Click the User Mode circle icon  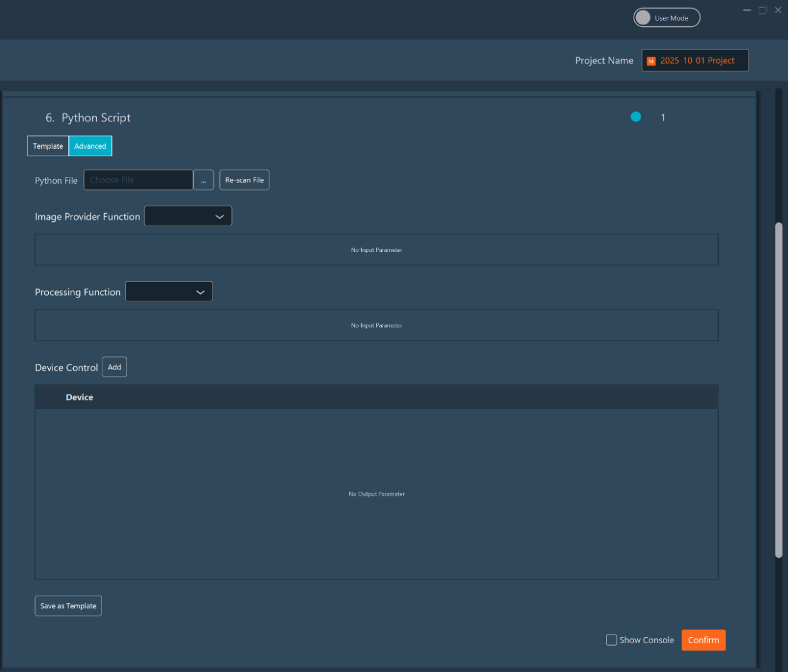(642, 17)
